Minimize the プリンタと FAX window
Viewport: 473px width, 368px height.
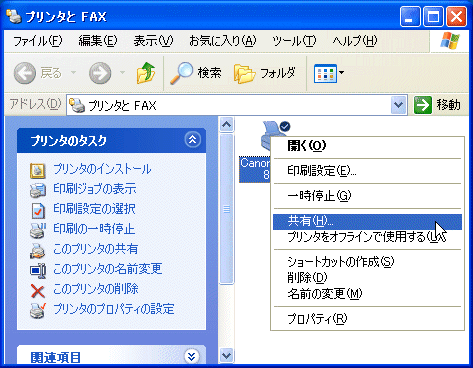pos(410,16)
